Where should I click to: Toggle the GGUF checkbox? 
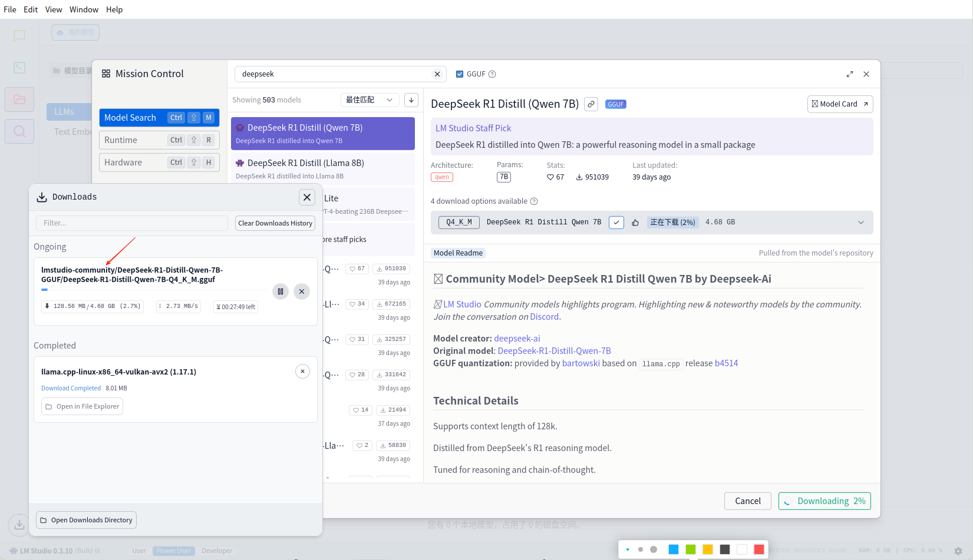(x=460, y=74)
